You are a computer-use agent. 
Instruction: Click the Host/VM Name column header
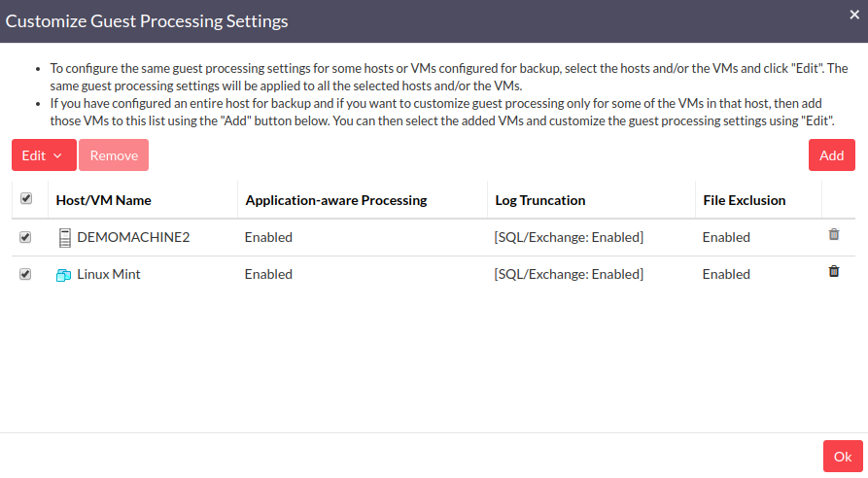(x=103, y=200)
